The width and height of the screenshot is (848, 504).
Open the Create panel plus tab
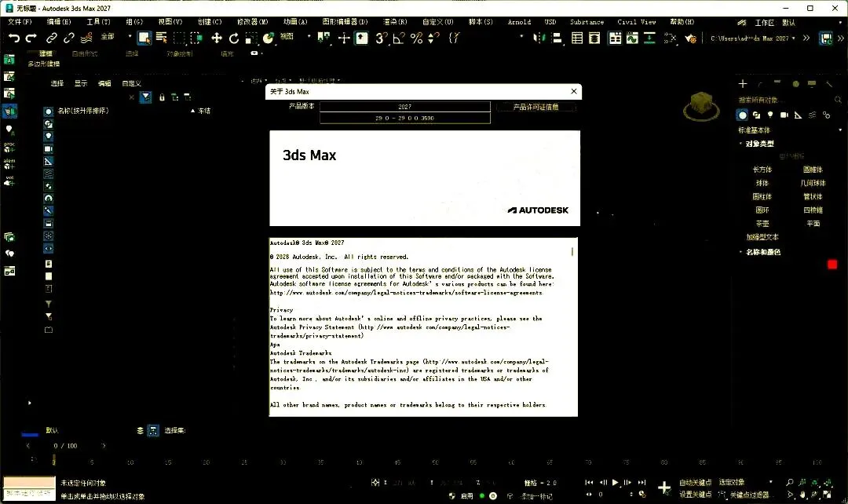[743, 84]
